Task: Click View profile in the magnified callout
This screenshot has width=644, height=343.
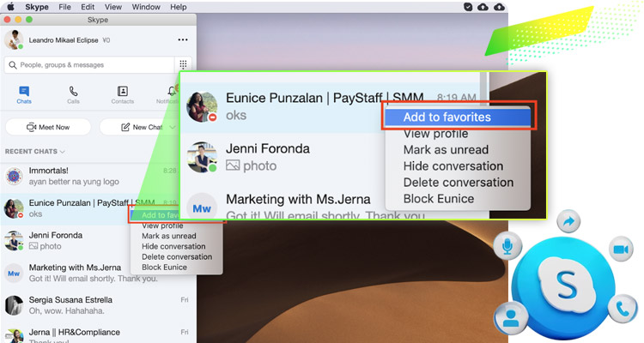Action: click(x=435, y=134)
